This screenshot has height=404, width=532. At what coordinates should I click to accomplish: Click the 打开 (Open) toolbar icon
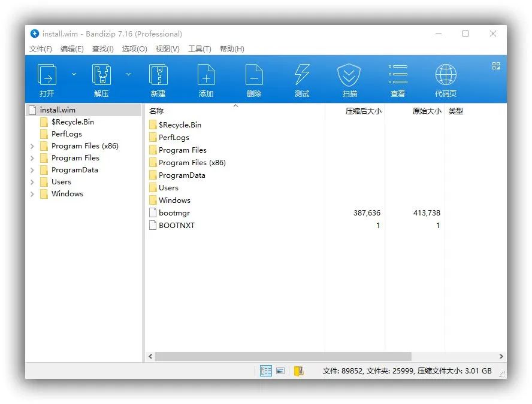[47, 75]
